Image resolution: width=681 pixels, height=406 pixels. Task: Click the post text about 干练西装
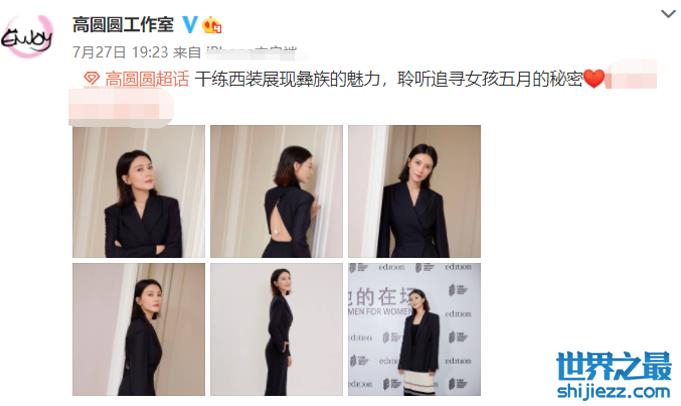[388, 79]
